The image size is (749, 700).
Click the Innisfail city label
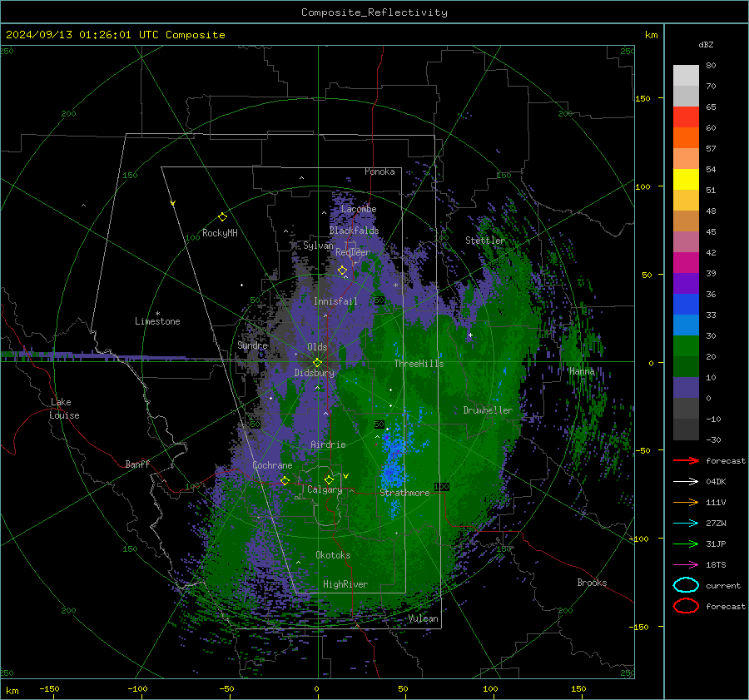335,301
